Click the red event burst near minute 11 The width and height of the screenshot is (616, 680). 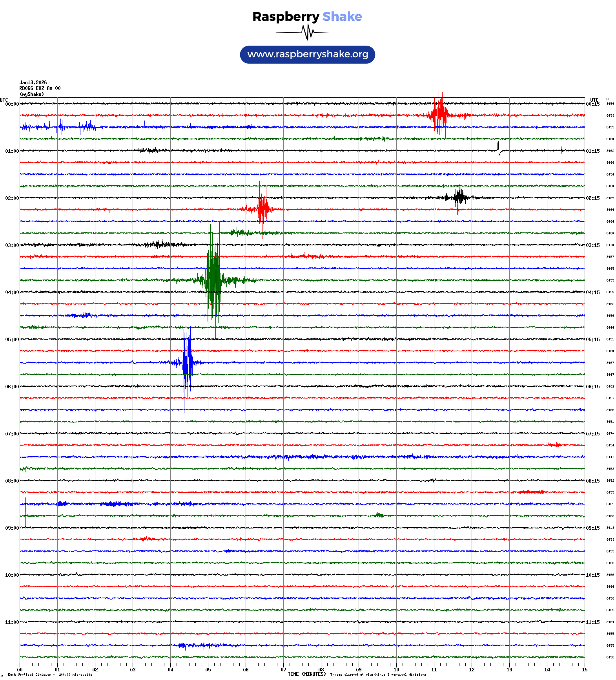point(439,115)
